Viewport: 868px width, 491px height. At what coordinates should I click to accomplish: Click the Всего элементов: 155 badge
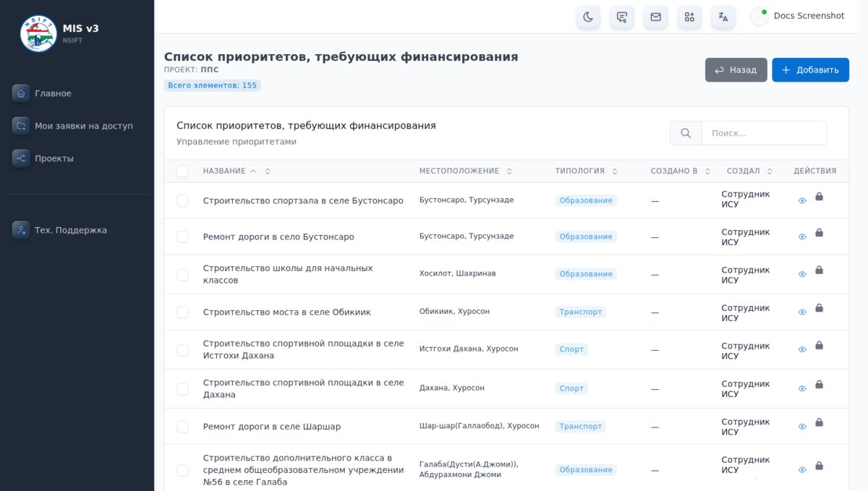click(212, 85)
